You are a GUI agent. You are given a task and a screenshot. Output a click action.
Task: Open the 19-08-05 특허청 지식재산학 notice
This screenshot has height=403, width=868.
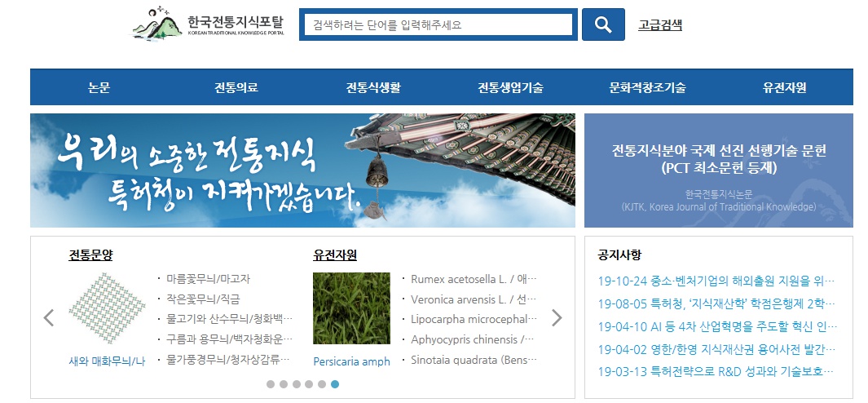[716, 303]
